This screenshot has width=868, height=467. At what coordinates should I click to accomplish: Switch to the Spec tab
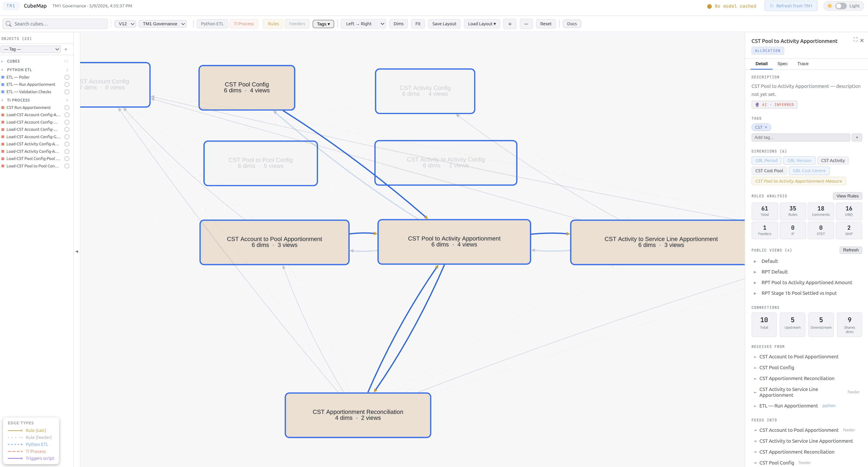pos(782,64)
